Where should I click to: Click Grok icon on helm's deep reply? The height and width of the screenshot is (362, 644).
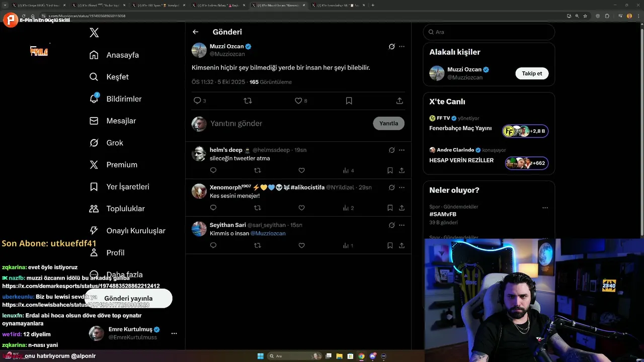[391, 150]
